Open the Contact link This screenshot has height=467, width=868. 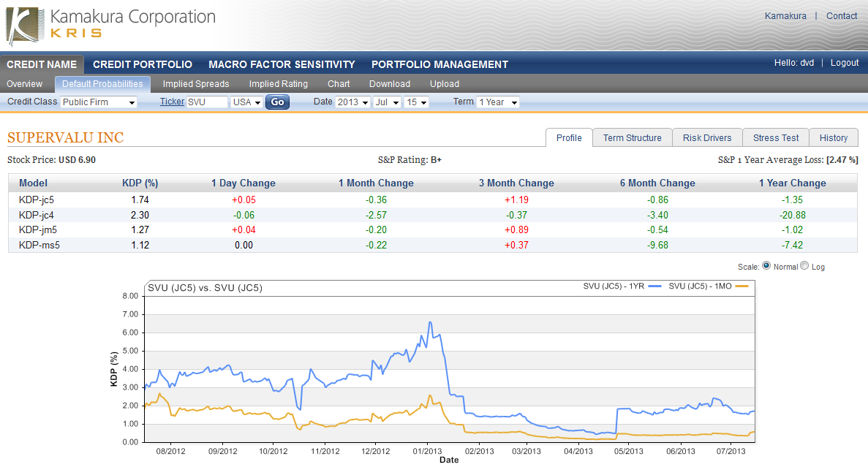842,16
